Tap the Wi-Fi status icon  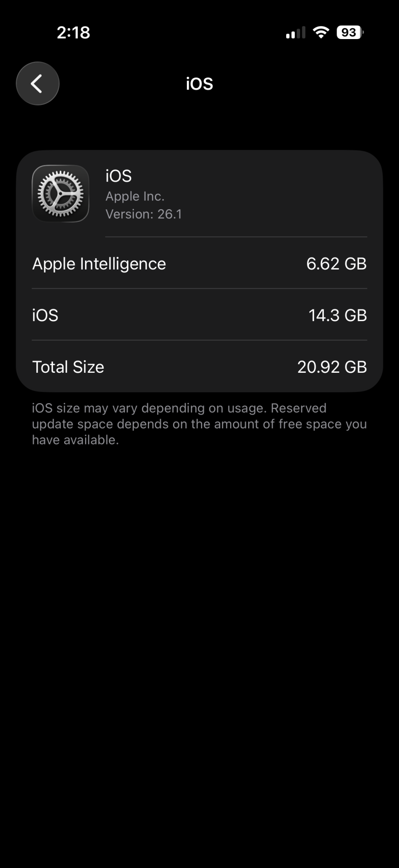click(x=321, y=32)
